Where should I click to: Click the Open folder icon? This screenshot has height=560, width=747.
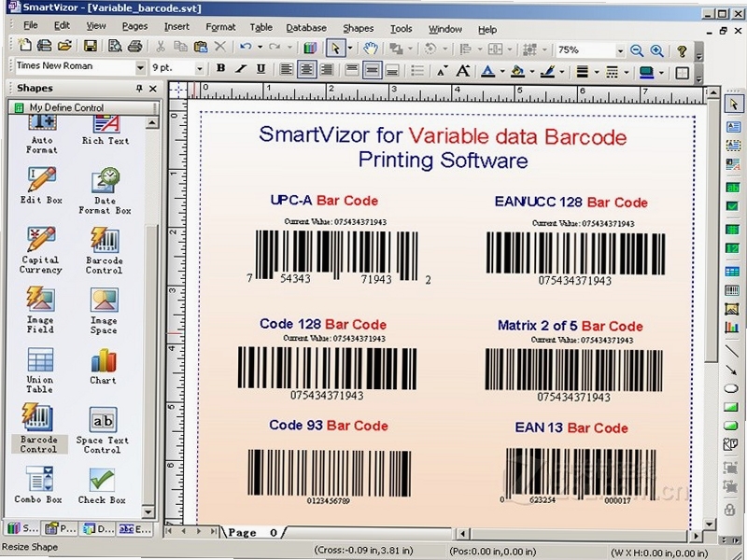[x=64, y=46]
